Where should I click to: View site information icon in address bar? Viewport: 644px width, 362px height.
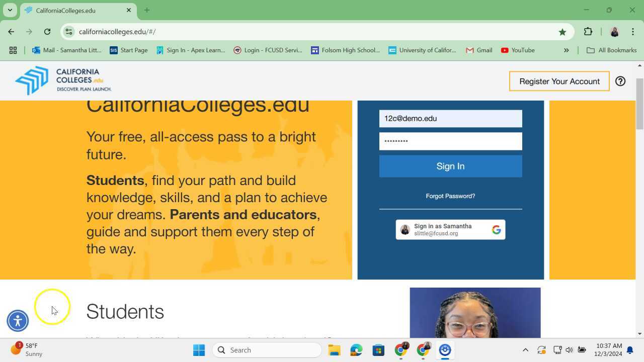[x=69, y=32]
